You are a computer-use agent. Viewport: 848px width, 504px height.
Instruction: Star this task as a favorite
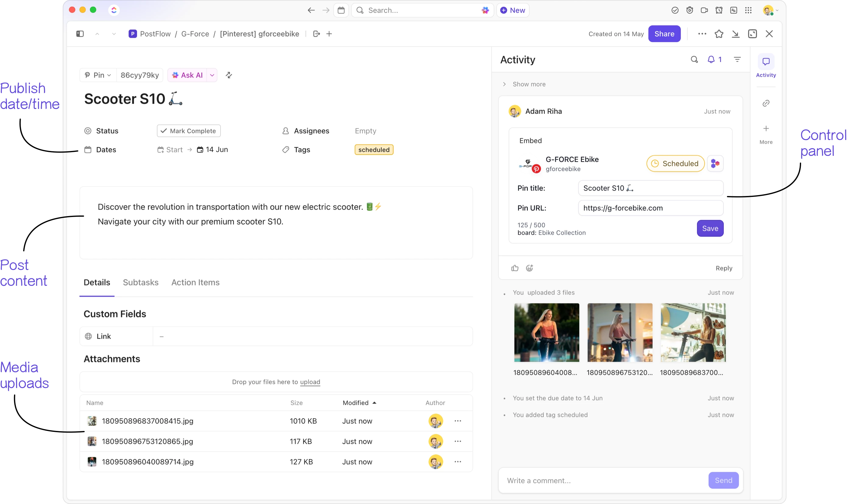tap(719, 33)
